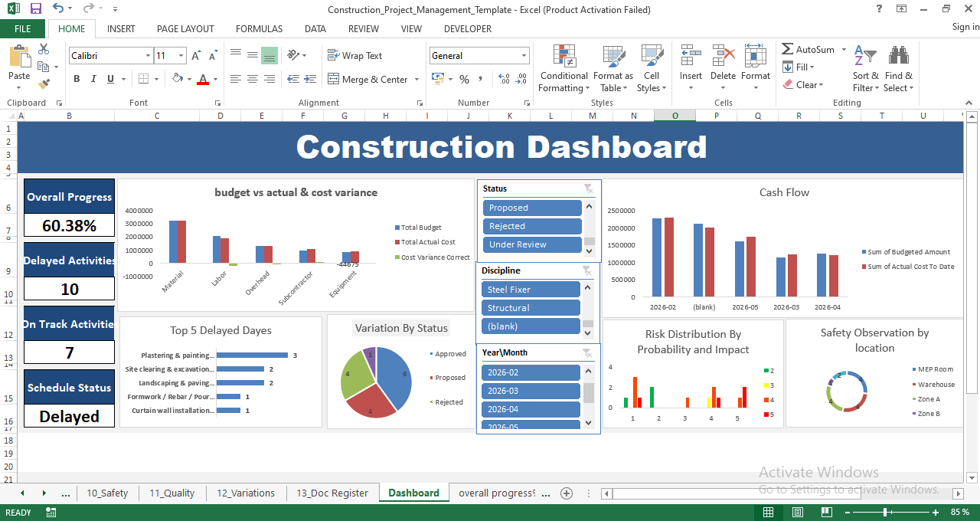This screenshot has height=521, width=980.
Task: Select the Bold formatting icon
Action: pos(76,79)
